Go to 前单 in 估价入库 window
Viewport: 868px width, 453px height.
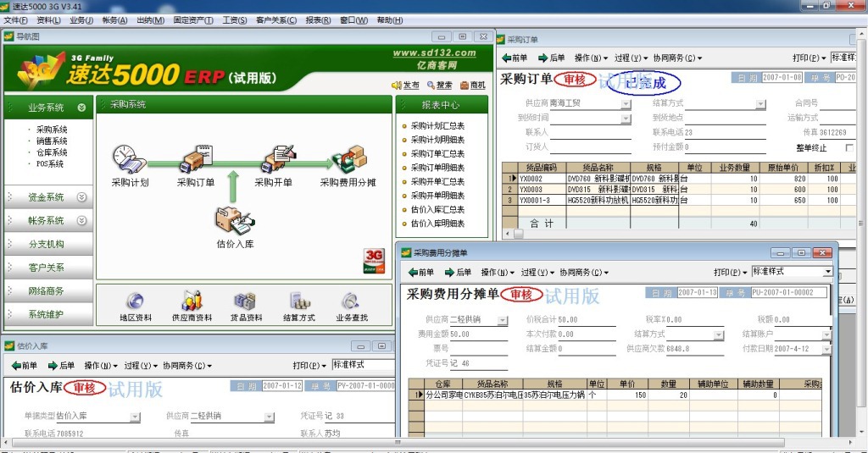point(25,366)
